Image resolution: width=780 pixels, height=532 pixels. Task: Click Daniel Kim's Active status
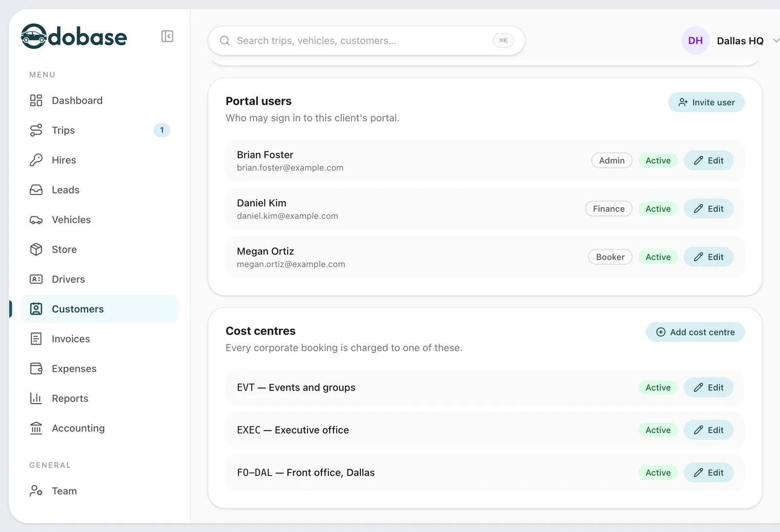[658, 209]
